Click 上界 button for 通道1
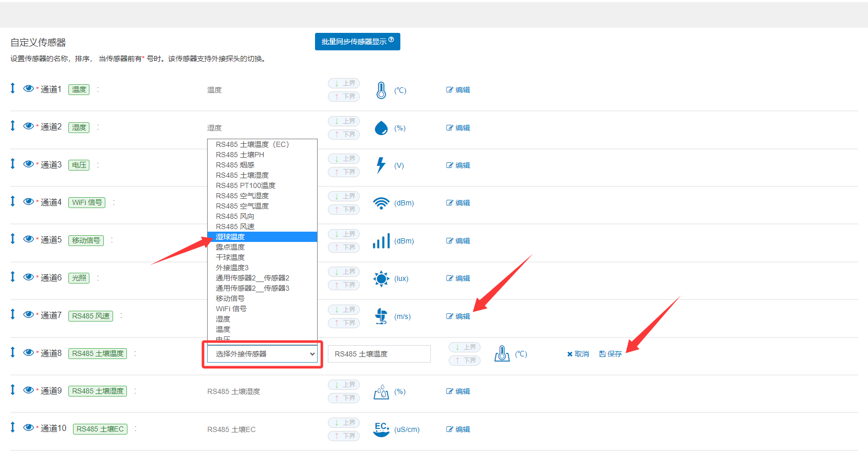Image resolution: width=868 pixels, height=452 pixels. pyautogui.click(x=344, y=83)
